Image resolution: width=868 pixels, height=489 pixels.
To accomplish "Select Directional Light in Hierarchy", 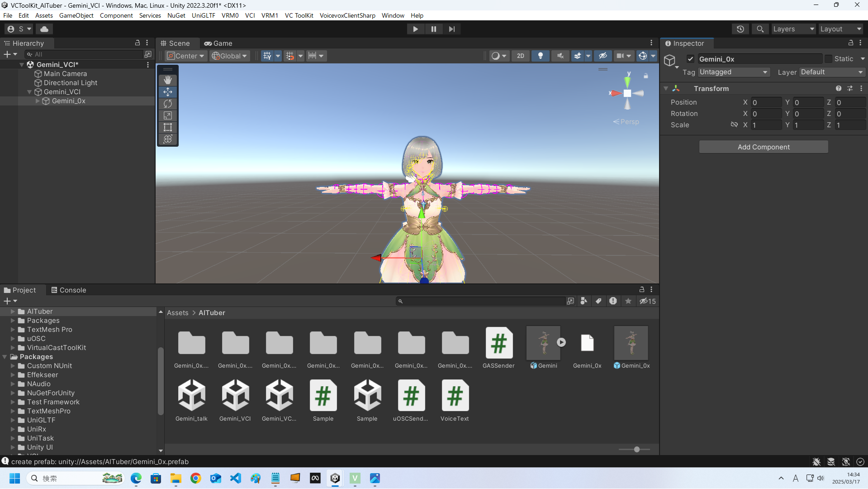I will coord(70,83).
